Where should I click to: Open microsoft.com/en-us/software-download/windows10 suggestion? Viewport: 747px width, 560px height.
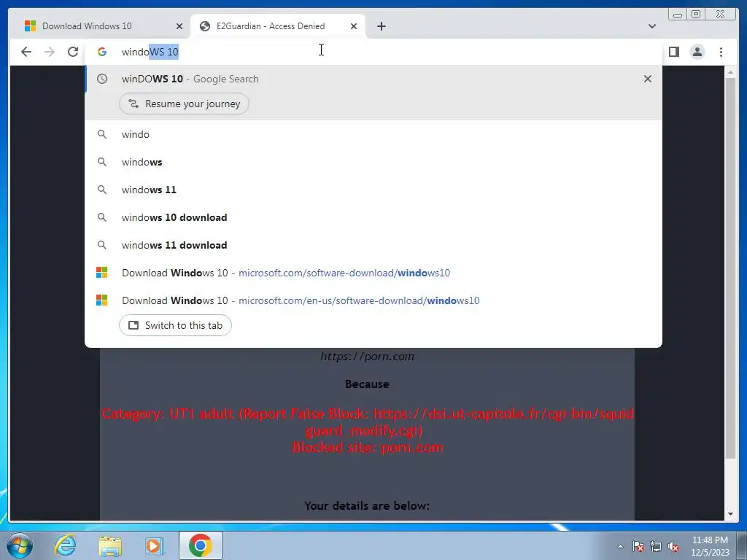[x=373, y=300]
